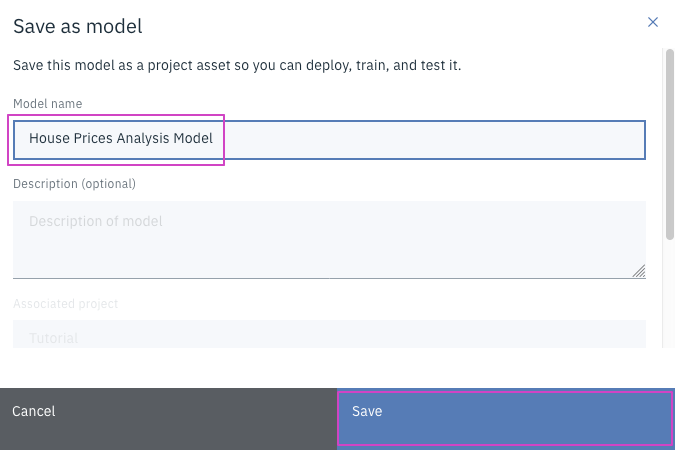Click the "Description (optional)" label
678x450 pixels.
click(74, 184)
